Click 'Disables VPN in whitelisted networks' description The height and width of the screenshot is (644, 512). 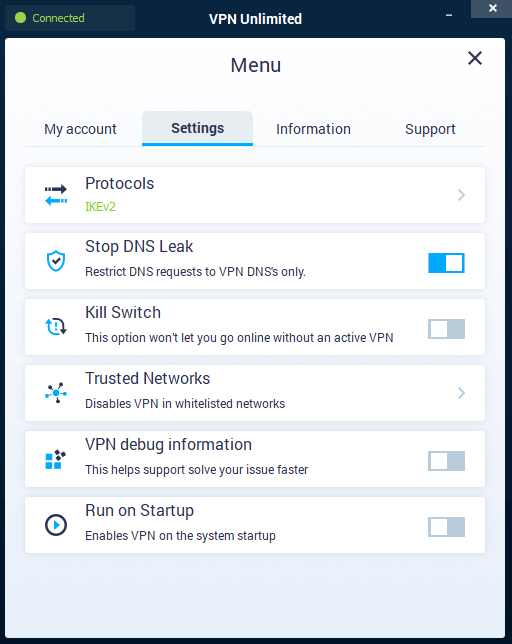[185, 404]
